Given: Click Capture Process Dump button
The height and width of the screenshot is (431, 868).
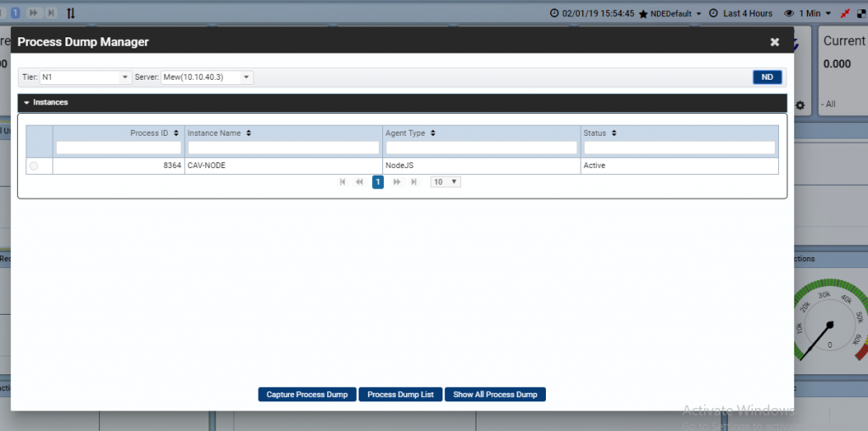Looking at the screenshot, I should point(307,395).
